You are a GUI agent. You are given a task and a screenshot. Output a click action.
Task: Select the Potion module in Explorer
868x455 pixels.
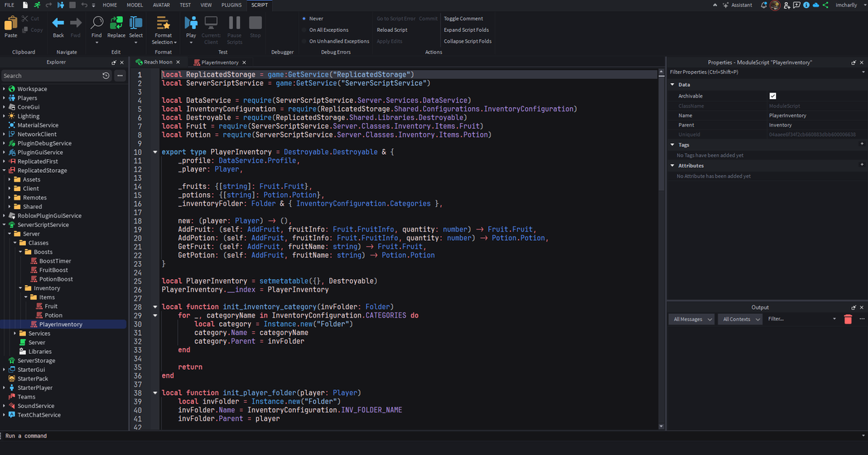pyautogui.click(x=53, y=315)
